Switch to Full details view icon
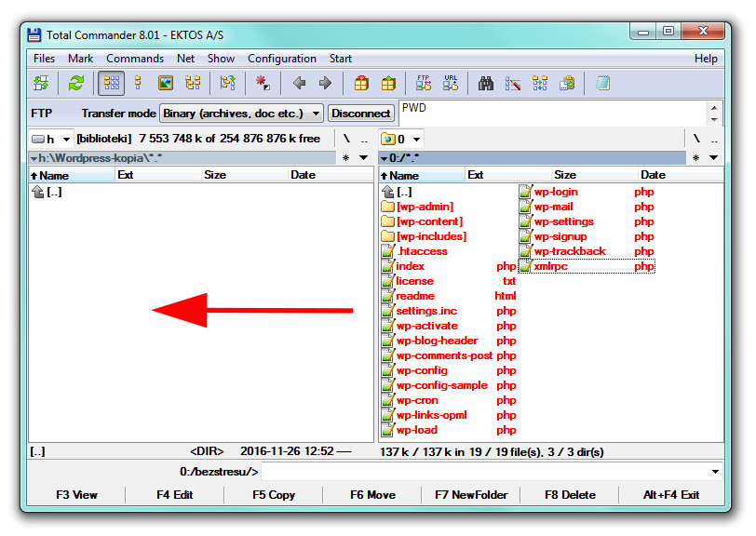 pos(139,84)
